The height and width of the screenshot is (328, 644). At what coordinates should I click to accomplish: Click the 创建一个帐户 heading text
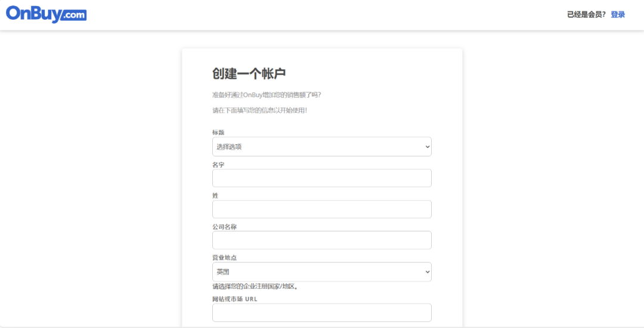click(x=249, y=74)
